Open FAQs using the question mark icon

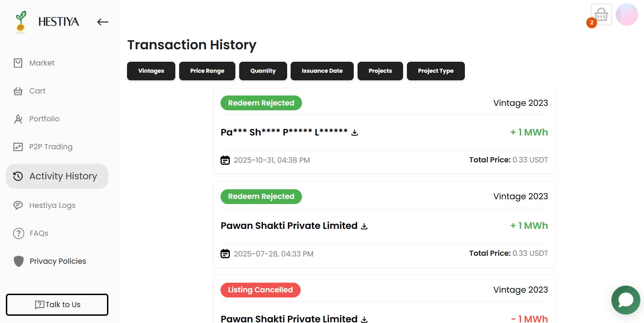click(18, 233)
